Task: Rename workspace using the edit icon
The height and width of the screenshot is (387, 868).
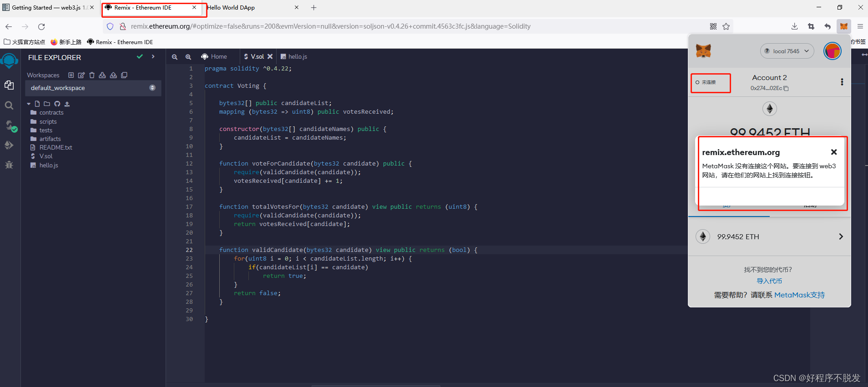Action: (x=81, y=75)
